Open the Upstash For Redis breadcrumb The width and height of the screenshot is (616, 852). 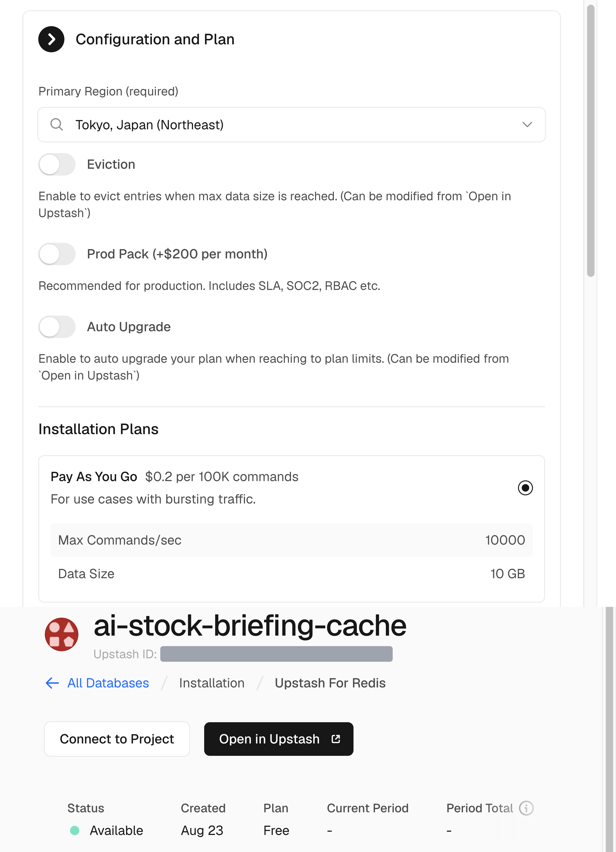pos(330,683)
